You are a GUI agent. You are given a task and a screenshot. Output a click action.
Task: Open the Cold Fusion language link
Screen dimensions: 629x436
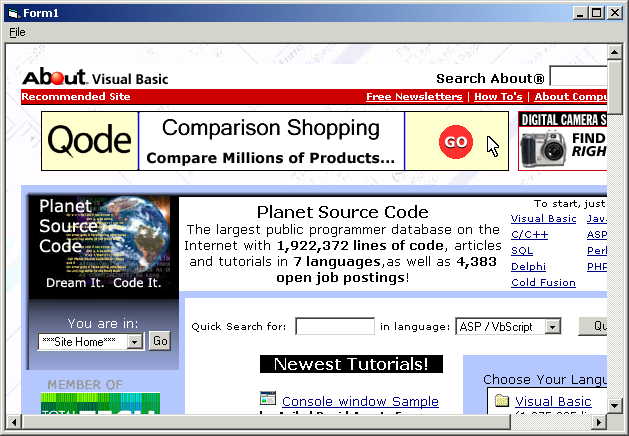[x=543, y=283]
